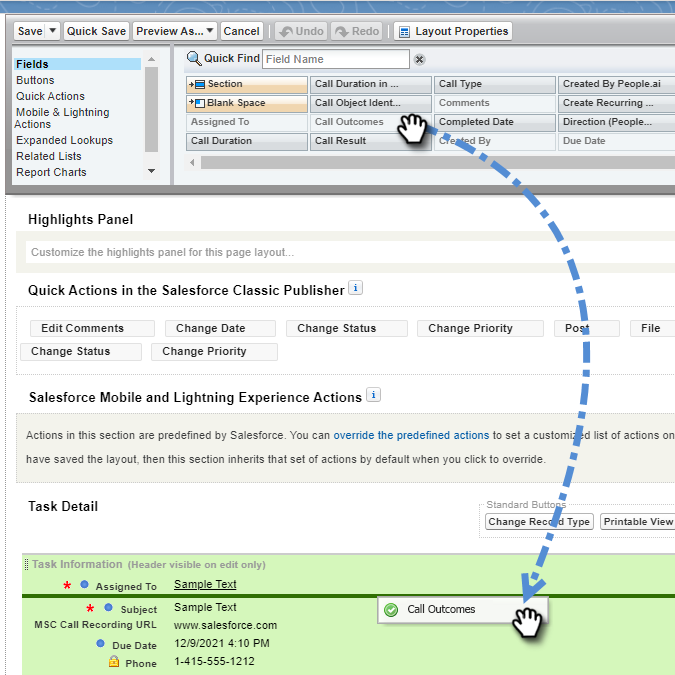This screenshot has width=675, height=675.
Task: Select Report Charts in the palette list
Action: pyautogui.click(x=51, y=172)
